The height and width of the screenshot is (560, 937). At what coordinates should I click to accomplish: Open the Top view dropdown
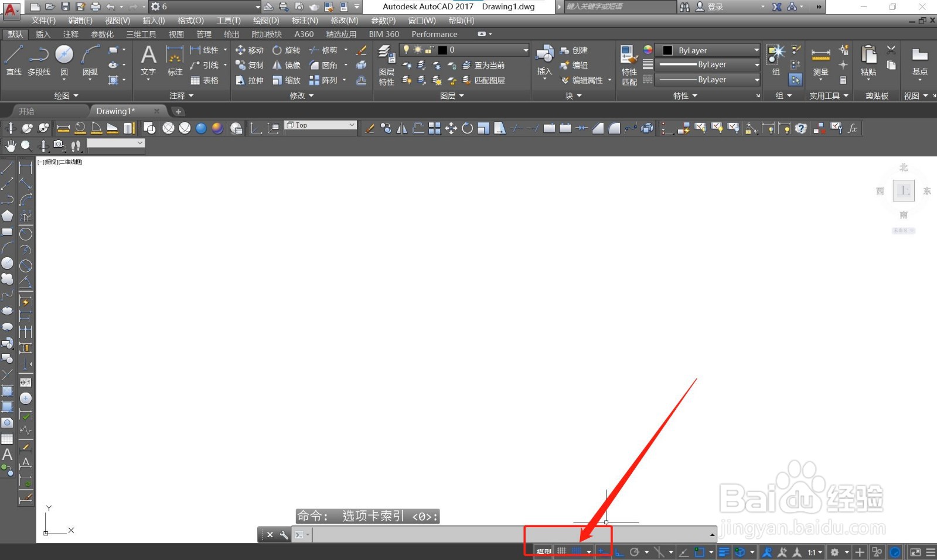[x=321, y=125]
